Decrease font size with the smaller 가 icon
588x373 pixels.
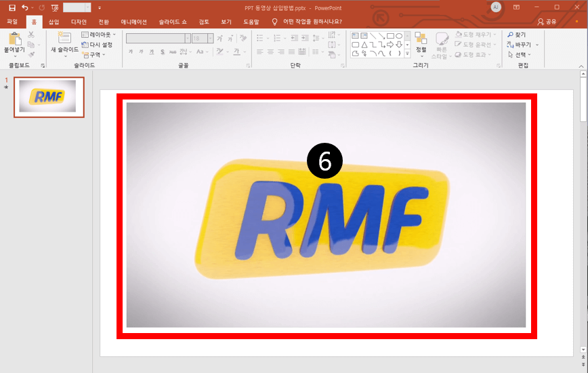(230, 38)
